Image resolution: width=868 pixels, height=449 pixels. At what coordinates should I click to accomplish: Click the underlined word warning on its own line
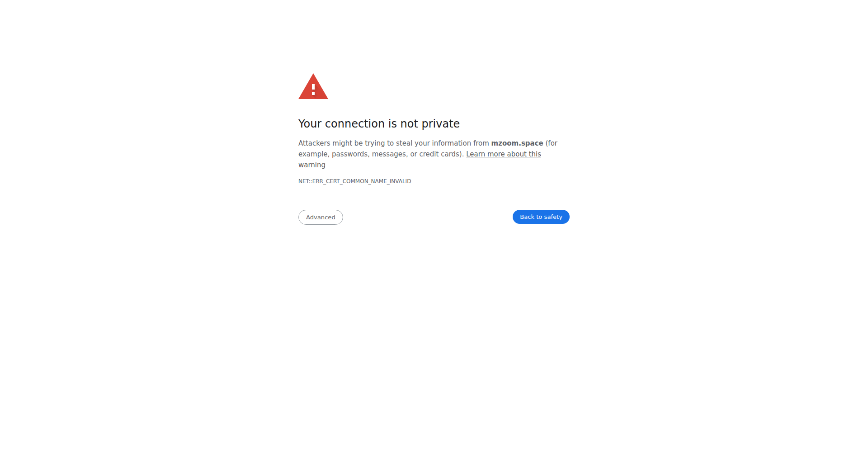pyautogui.click(x=312, y=165)
